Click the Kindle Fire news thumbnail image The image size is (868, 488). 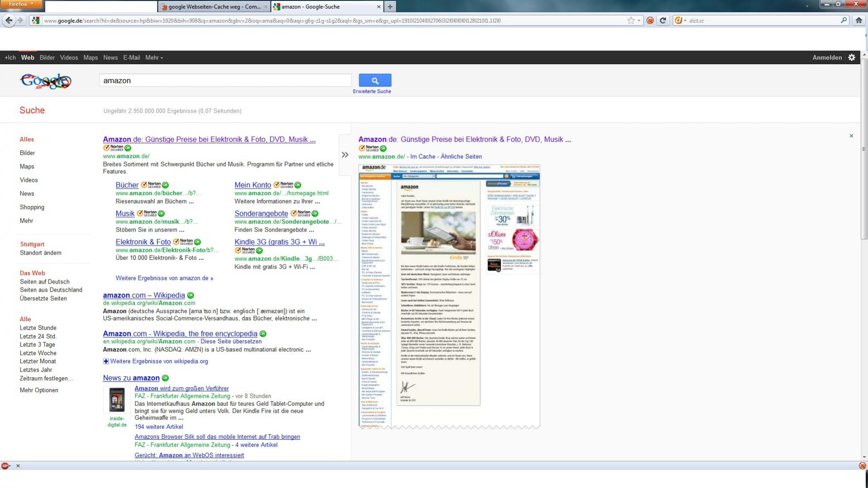pyautogui.click(x=117, y=399)
